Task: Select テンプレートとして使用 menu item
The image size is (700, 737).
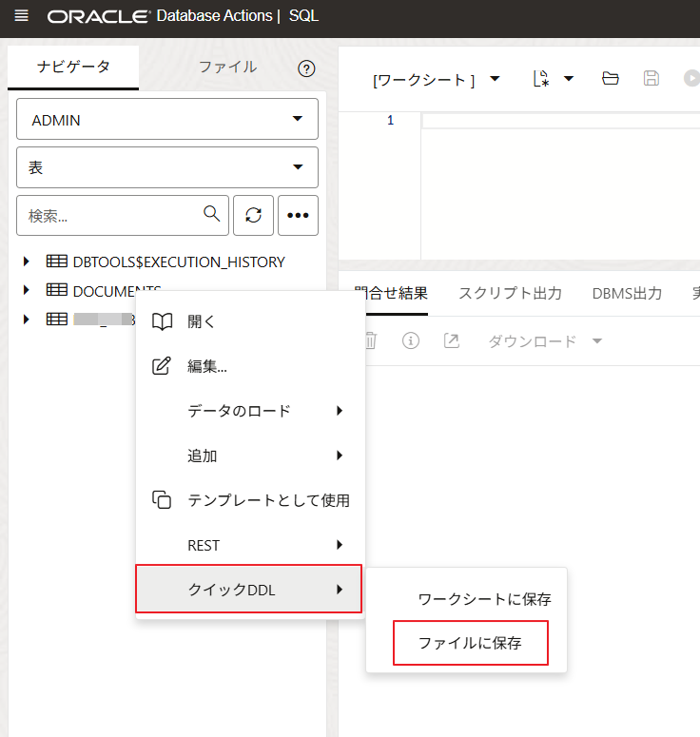Action: click(250, 499)
